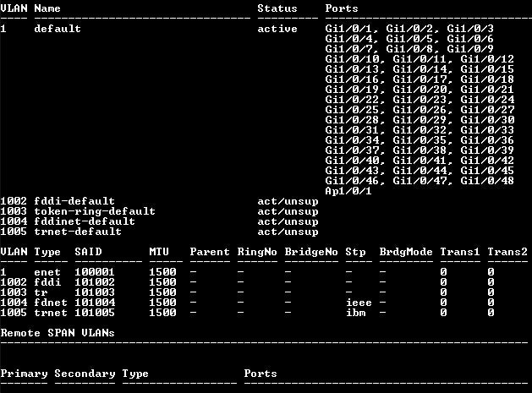Viewport: 532px width, 393px height.
Task: Click the 'RingNo' column header
Action: pyautogui.click(x=257, y=252)
